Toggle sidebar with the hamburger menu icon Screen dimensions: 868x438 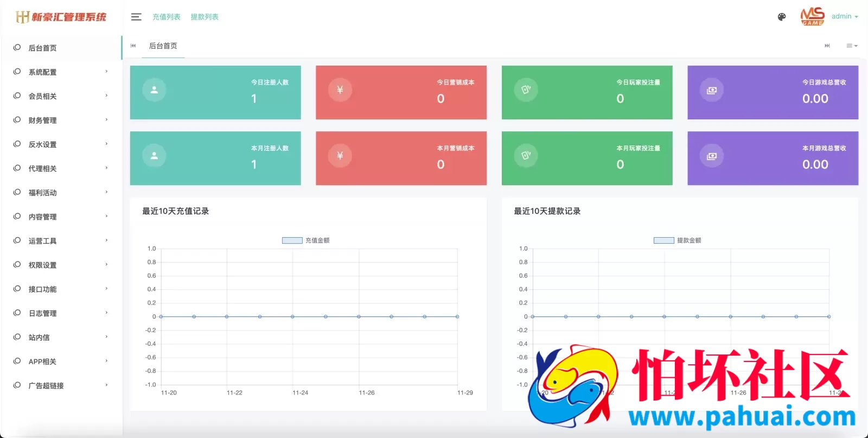point(136,17)
